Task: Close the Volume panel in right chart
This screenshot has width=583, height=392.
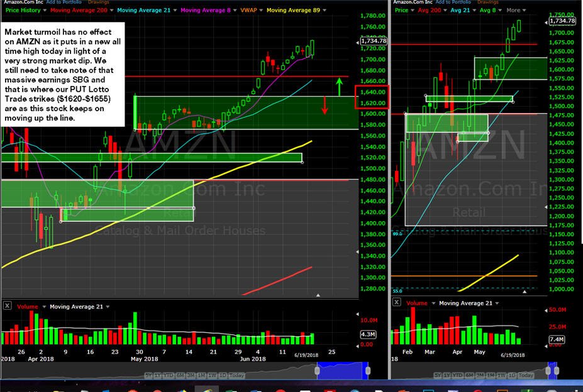Action: 397,302
